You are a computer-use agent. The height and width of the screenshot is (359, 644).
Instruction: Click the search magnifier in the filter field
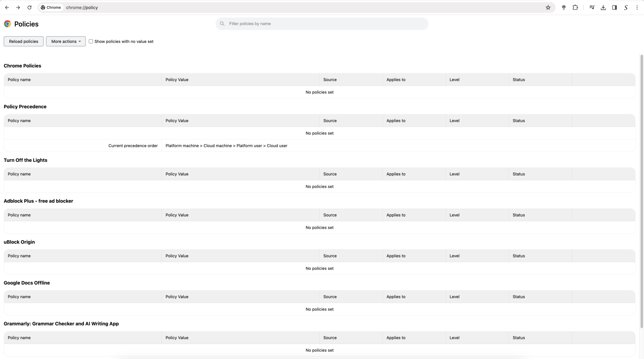222,24
